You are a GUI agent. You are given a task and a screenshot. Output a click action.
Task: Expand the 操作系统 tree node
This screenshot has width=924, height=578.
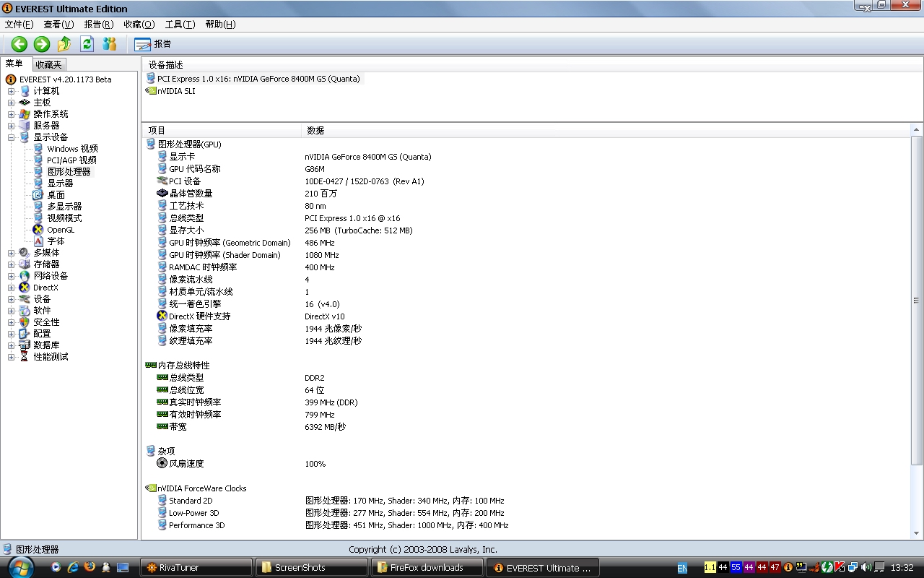click(x=11, y=114)
